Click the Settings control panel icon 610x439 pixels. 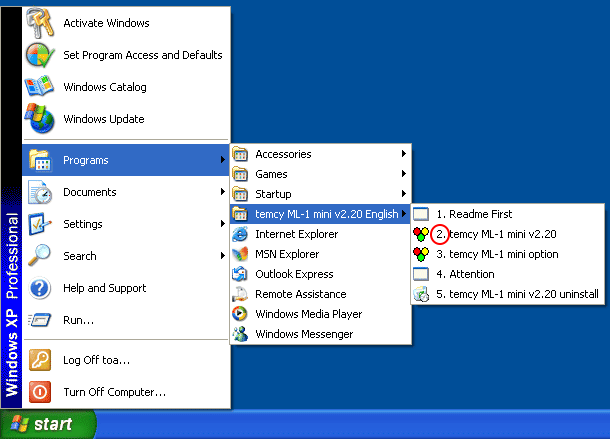(x=40, y=224)
